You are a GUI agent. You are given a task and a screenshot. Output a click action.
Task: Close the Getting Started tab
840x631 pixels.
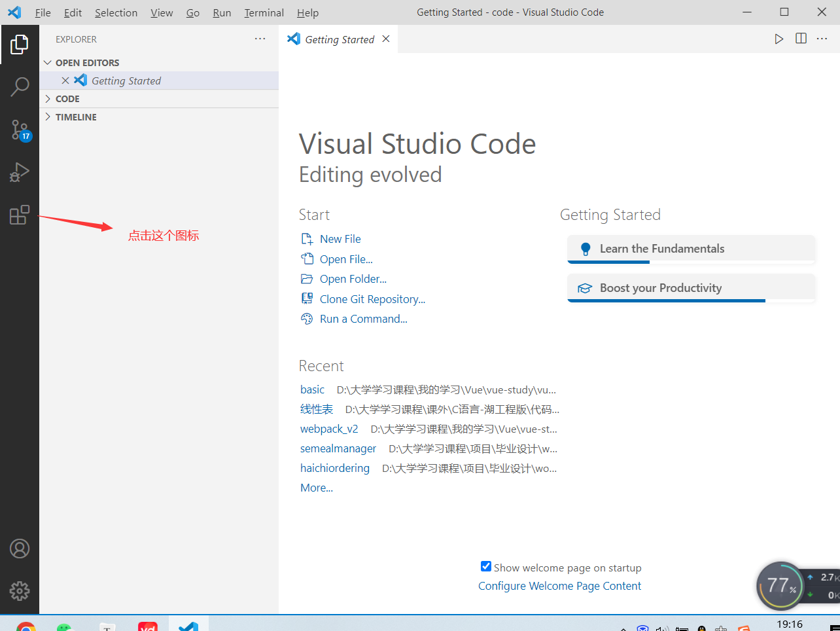(386, 39)
